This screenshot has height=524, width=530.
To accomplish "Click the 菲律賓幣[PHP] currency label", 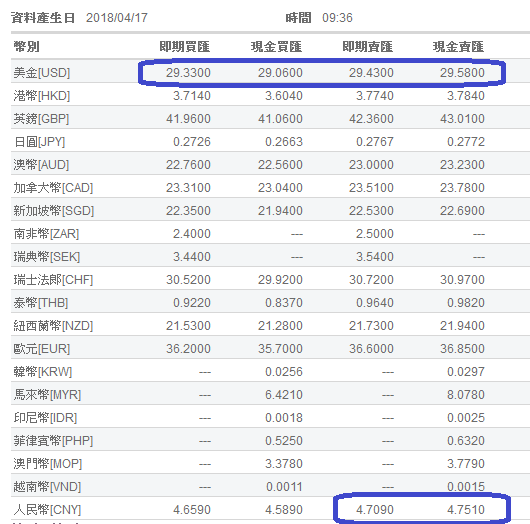I will 53,441.
